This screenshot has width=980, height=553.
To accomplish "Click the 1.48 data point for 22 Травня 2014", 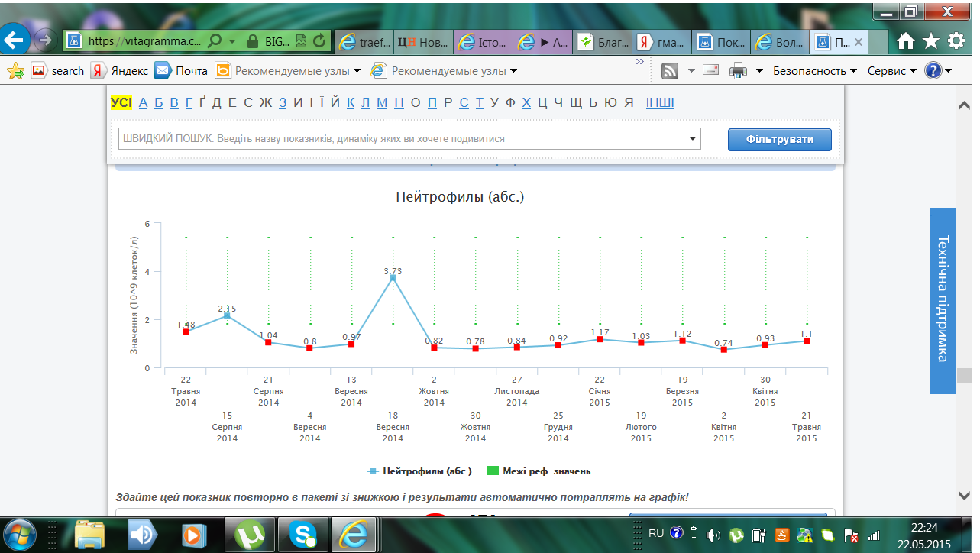I will coord(186,331).
